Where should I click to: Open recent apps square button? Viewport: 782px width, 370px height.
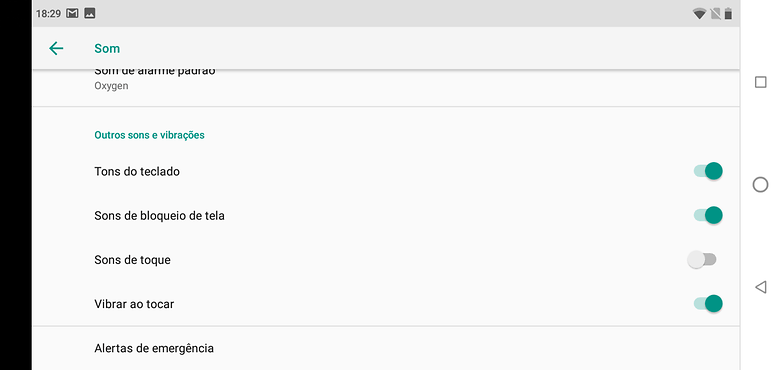[x=760, y=82]
